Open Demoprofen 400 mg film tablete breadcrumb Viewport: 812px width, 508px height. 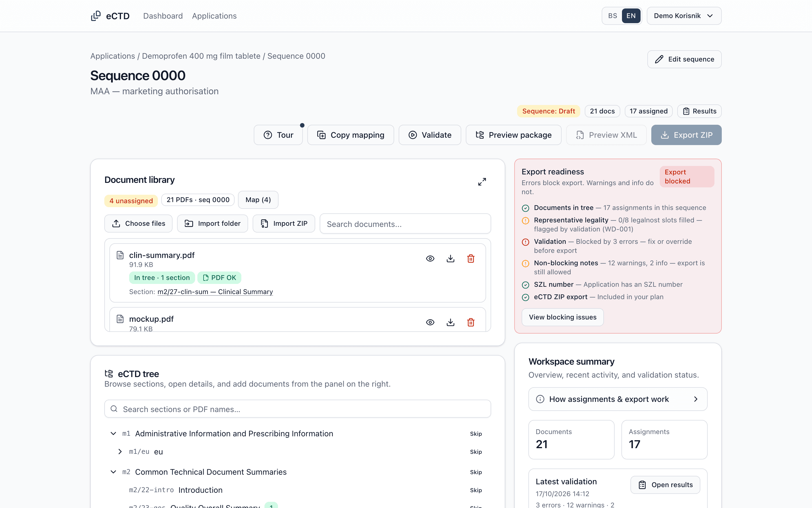[201, 56]
